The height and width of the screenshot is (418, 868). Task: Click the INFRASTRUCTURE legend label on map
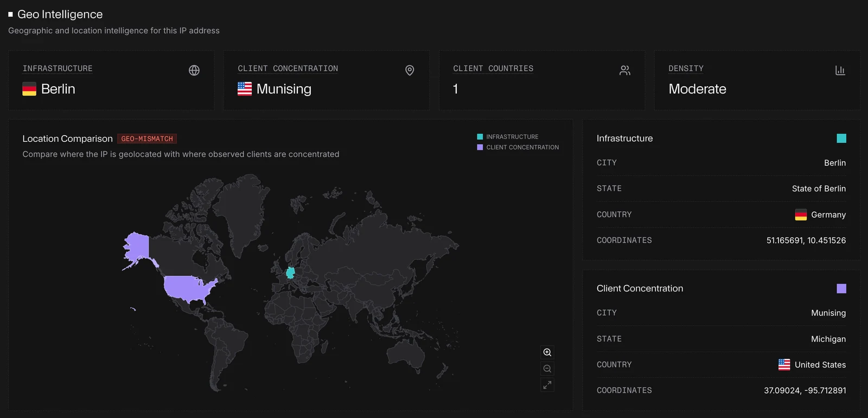512,137
